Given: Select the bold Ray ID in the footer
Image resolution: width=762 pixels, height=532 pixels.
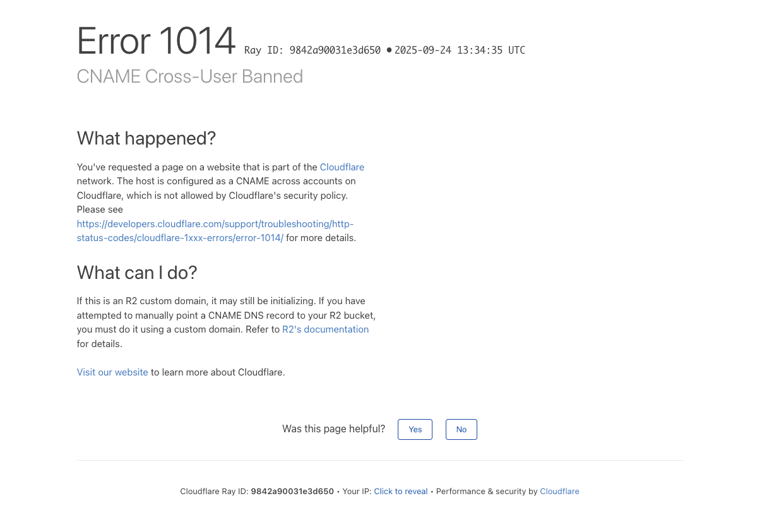Looking at the screenshot, I should (292, 491).
